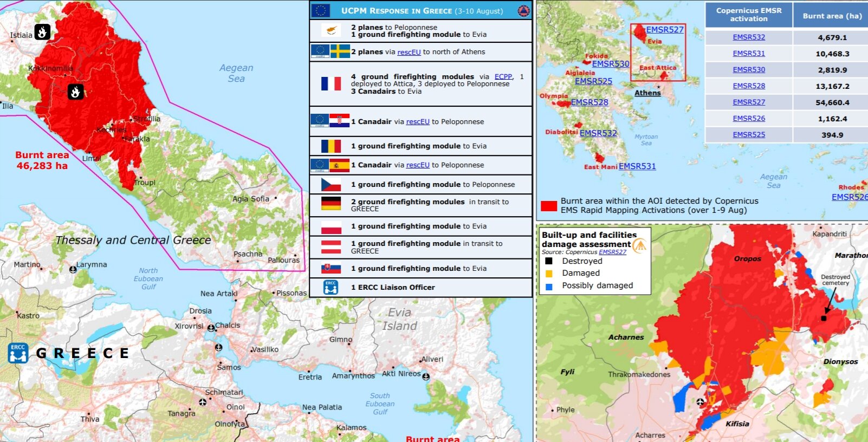Open EMSR532 link in the activation table

pyautogui.click(x=749, y=37)
